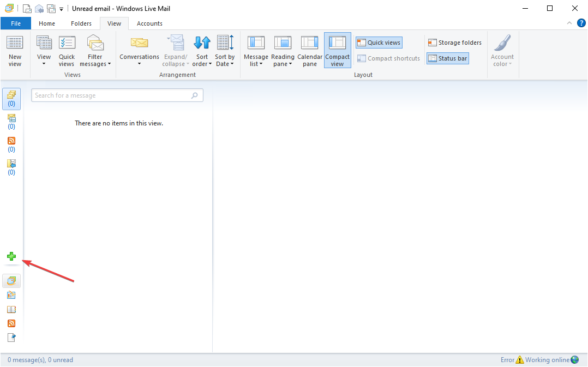Open the Conversations dropdown
Image resolution: width=588 pixels, height=367 pixels.
point(140,51)
